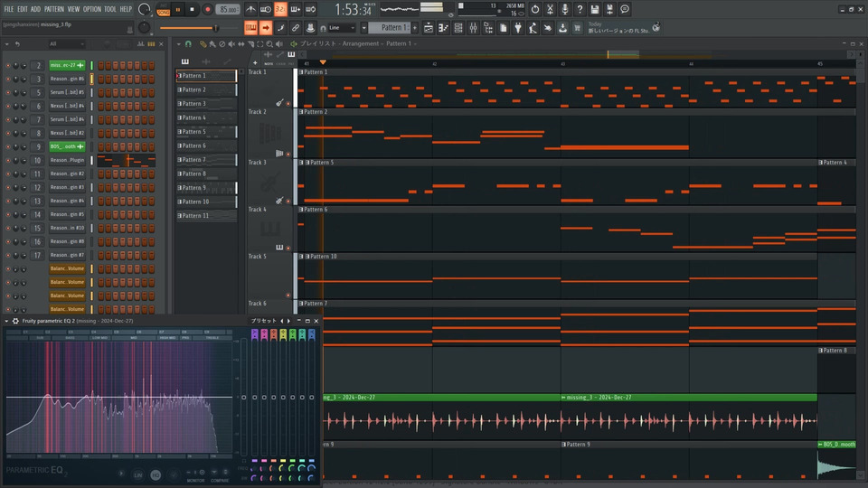Add a new pattern with the plus button
Image resolution: width=868 pixels, height=488 pixels.
click(415, 28)
